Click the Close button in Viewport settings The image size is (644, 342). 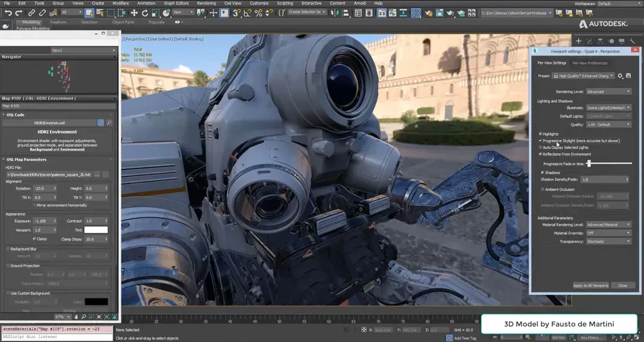[x=623, y=285]
